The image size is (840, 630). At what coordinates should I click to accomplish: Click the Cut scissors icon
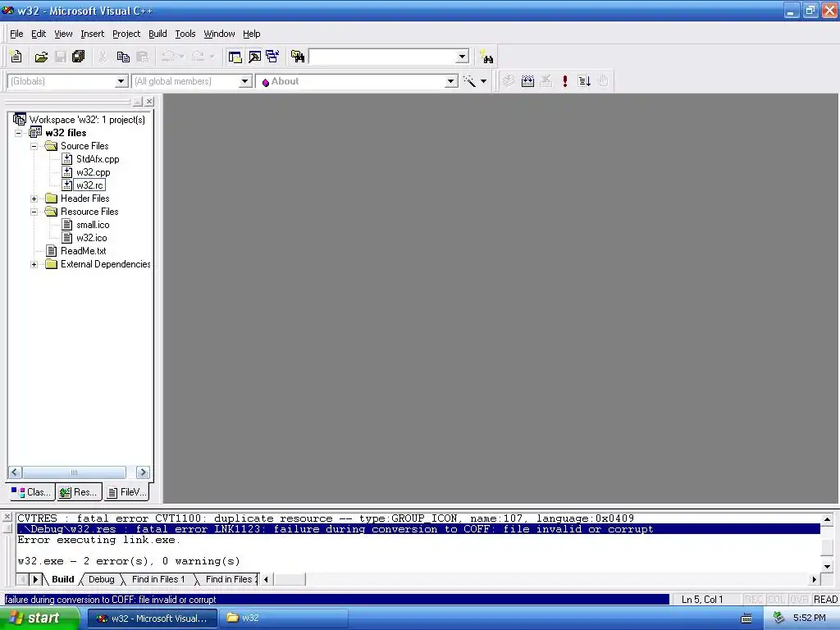pos(103,57)
